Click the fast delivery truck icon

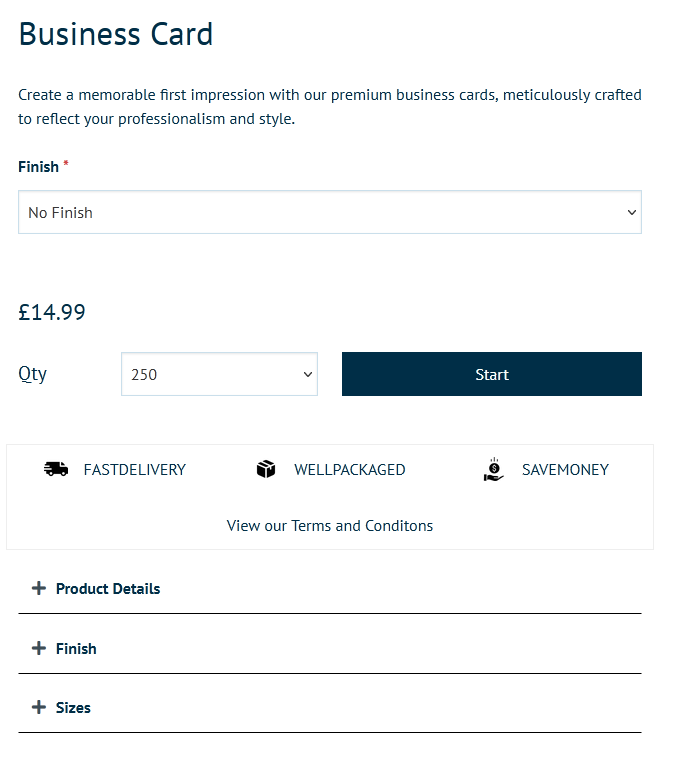[56, 469]
